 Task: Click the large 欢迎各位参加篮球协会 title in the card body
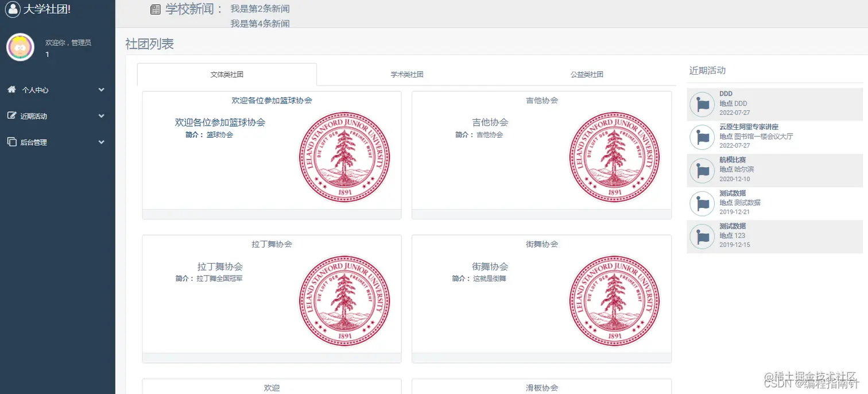(220, 122)
